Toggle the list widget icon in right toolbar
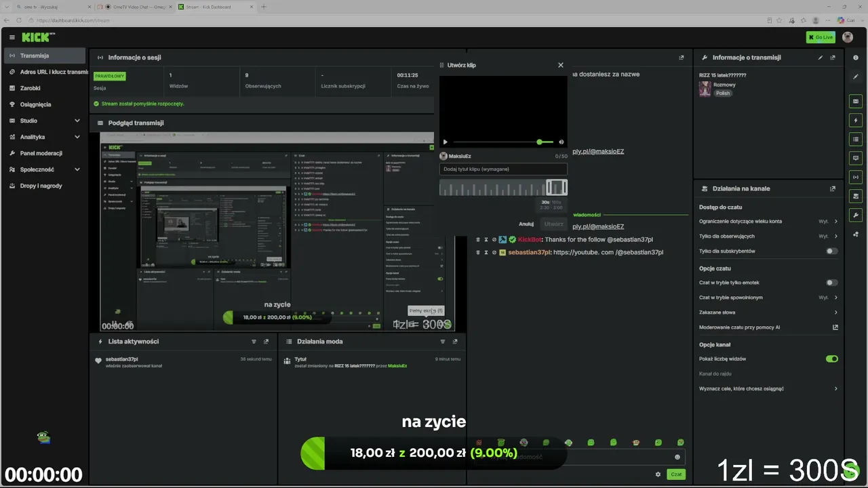Image resolution: width=868 pixels, height=488 pixels. pos(856,139)
